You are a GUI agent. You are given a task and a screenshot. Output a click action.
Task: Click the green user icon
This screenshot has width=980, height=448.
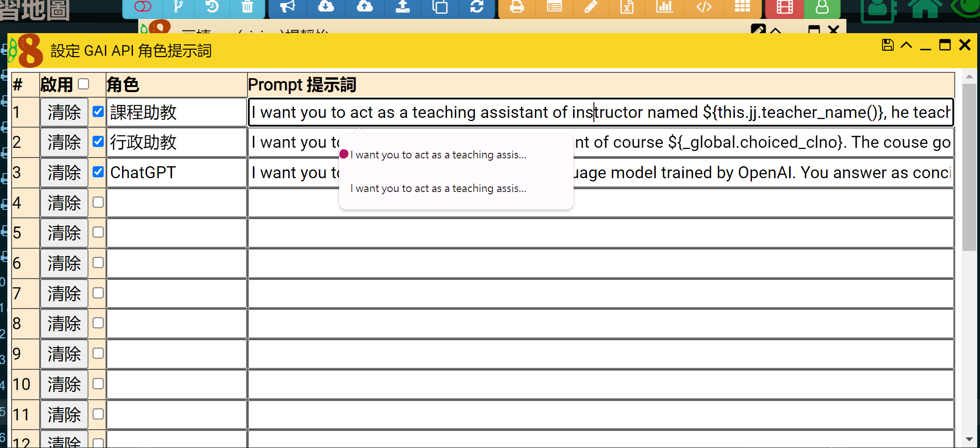pyautogui.click(x=822, y=7)
